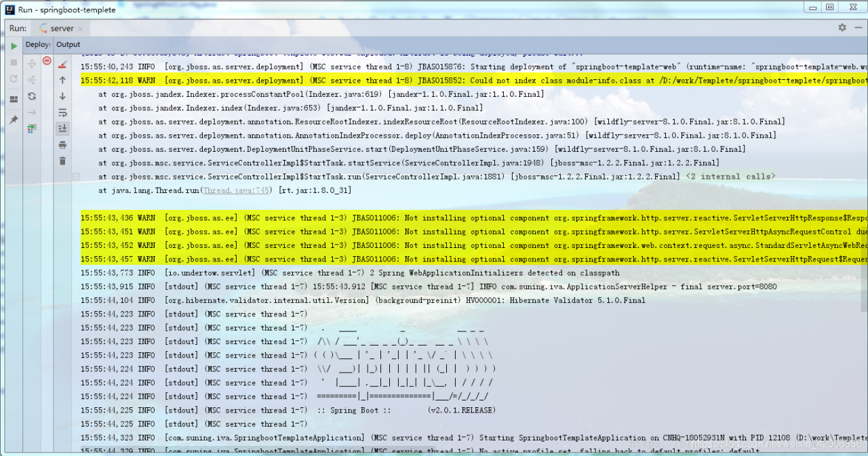
Task: Open the Run window gear settings menu
Action: point(842,28)
